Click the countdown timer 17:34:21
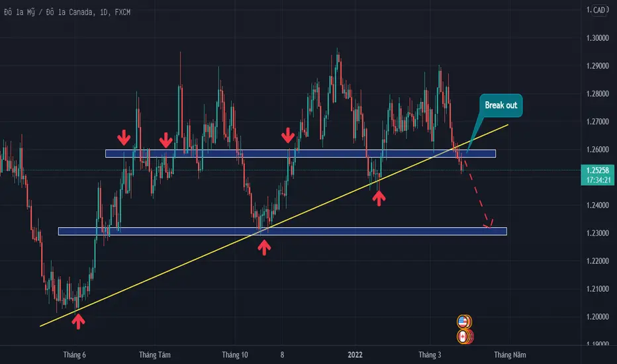The height and width of the screenshot is (364, 617). click(597, 180)
